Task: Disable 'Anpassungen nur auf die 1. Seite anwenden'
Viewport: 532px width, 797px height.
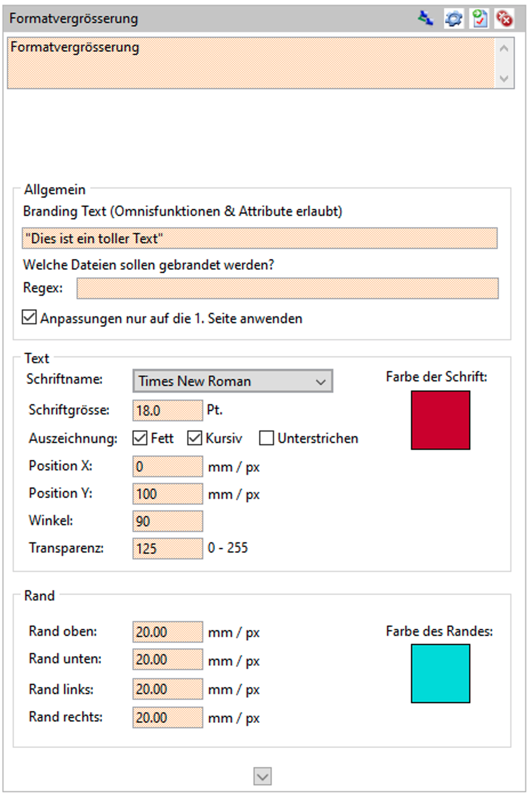Action: tap(29, 317)
